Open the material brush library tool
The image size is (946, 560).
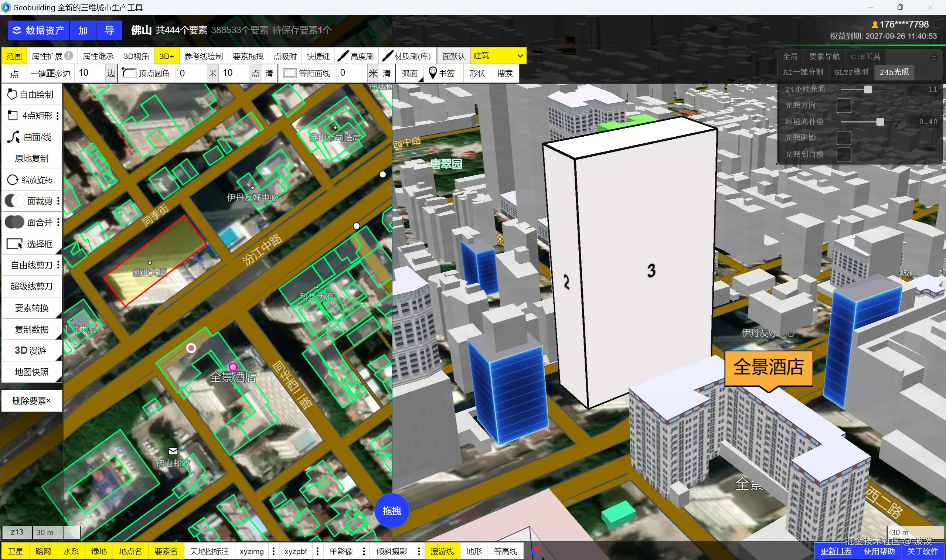407,56
